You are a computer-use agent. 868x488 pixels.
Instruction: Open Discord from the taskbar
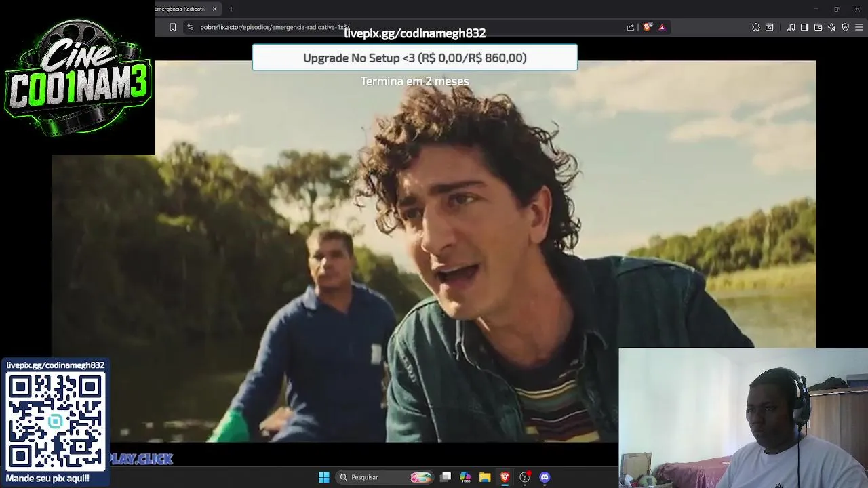pyautogui.click(x=545, y=477)
